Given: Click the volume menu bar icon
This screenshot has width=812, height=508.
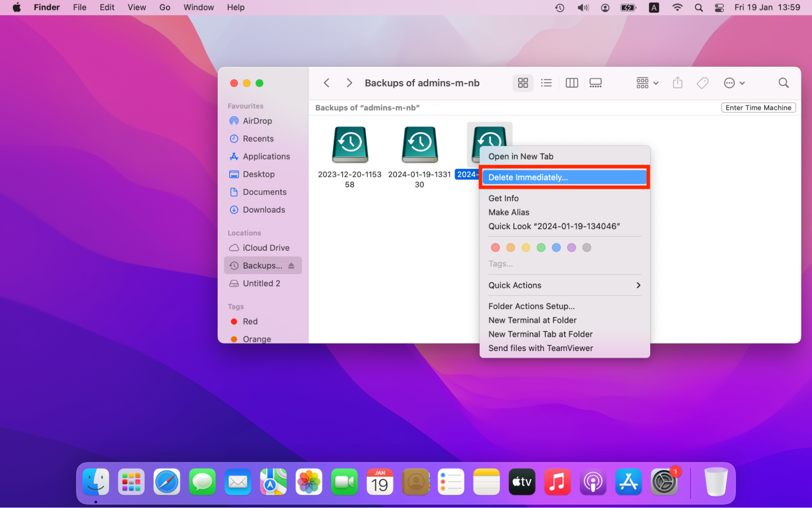Looking at the screenshot, I should click(583, 7).
